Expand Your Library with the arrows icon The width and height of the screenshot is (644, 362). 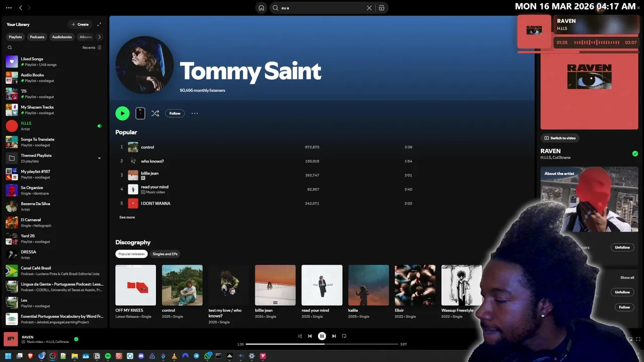(99, 24)
